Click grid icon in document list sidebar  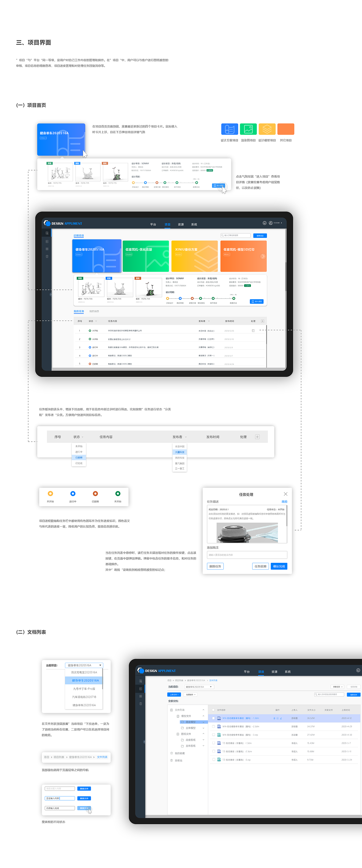coord(141,696)
